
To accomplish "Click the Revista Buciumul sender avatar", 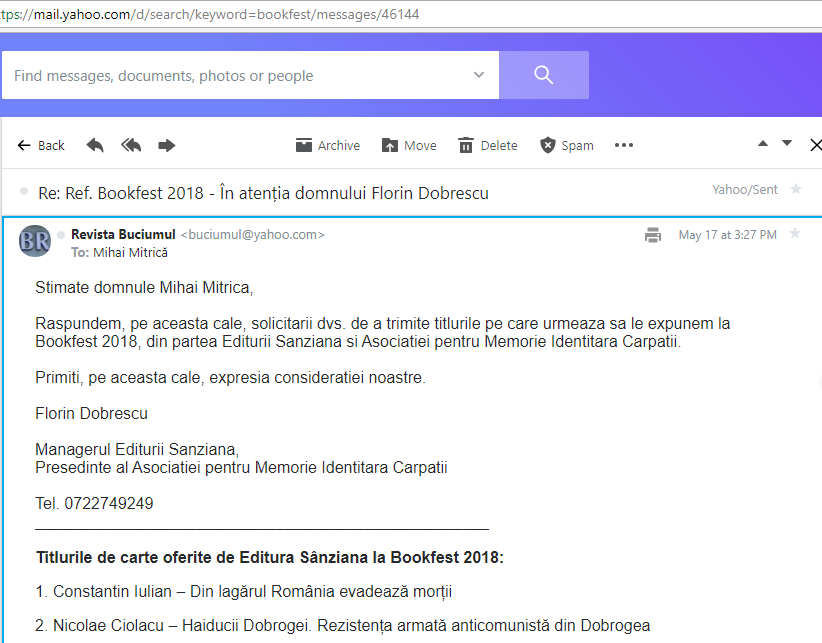I will tap(35, 241).
